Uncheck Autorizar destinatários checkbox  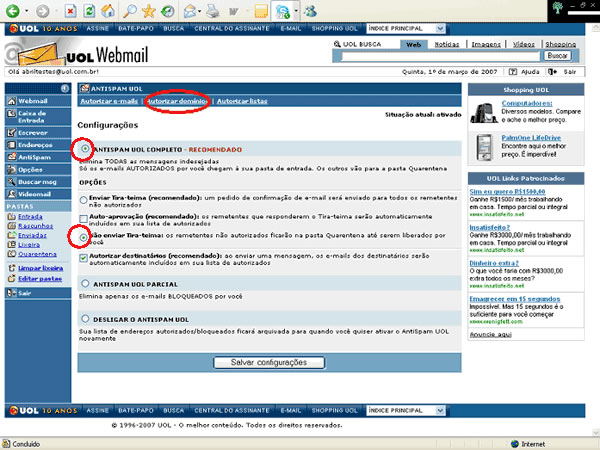83,257
